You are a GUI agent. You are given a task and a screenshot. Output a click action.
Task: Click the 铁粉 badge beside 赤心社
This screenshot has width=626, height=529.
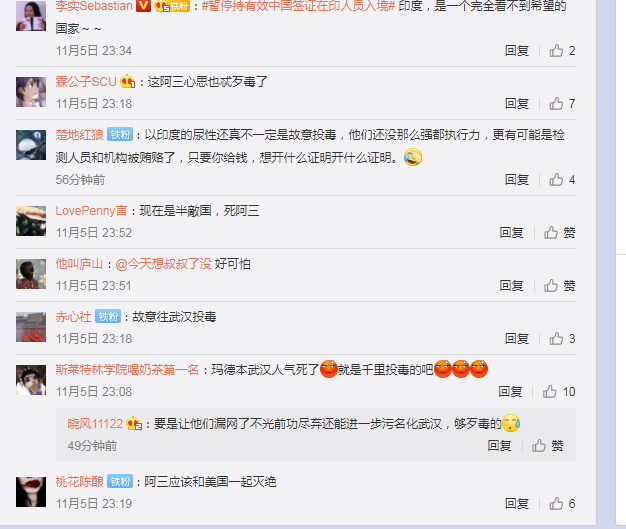(108, 317)
